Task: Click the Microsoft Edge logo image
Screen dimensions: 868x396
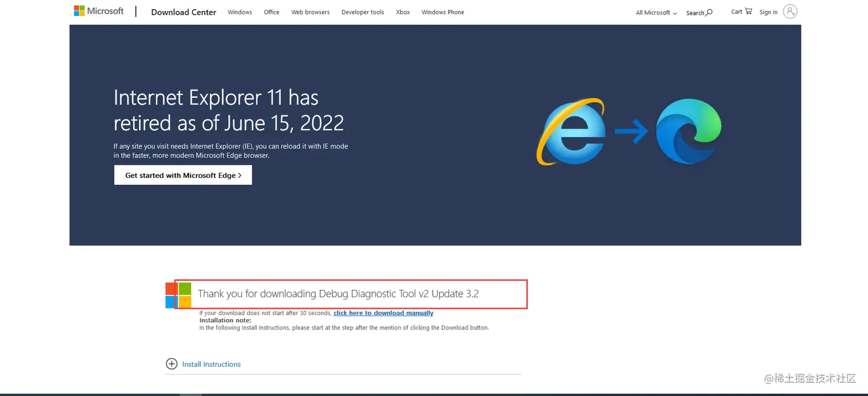Action: (689, 131)
